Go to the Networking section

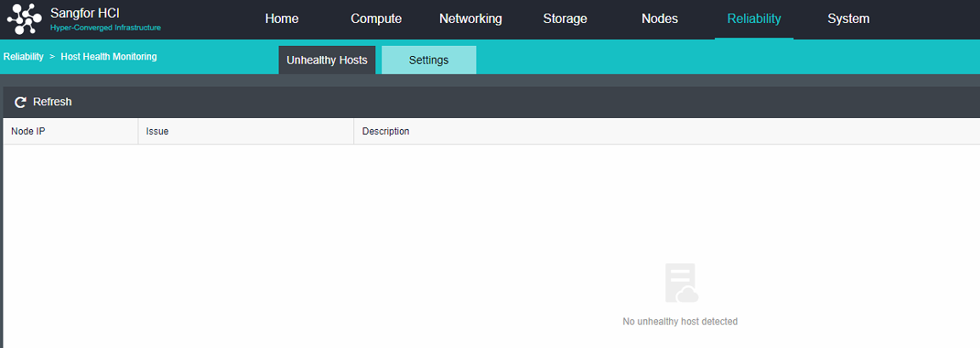(470, 19)
